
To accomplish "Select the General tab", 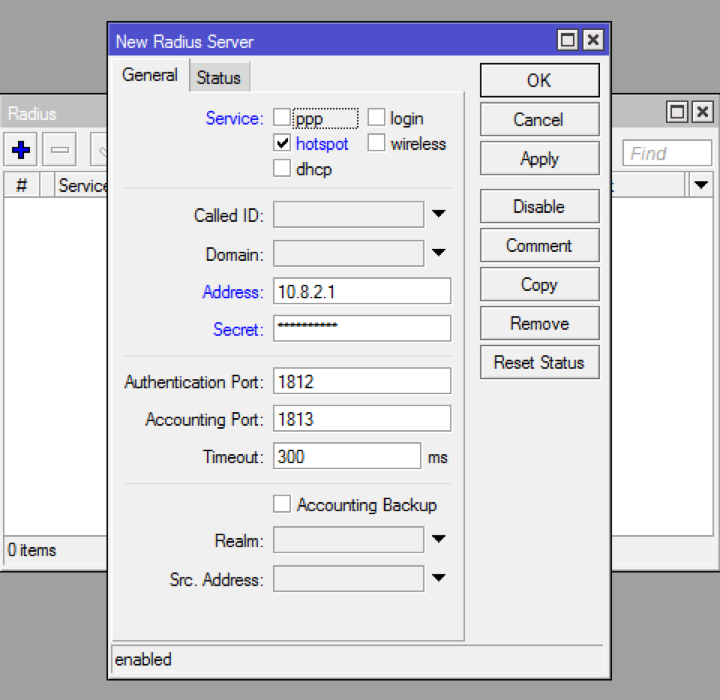I will coord(150,75).
